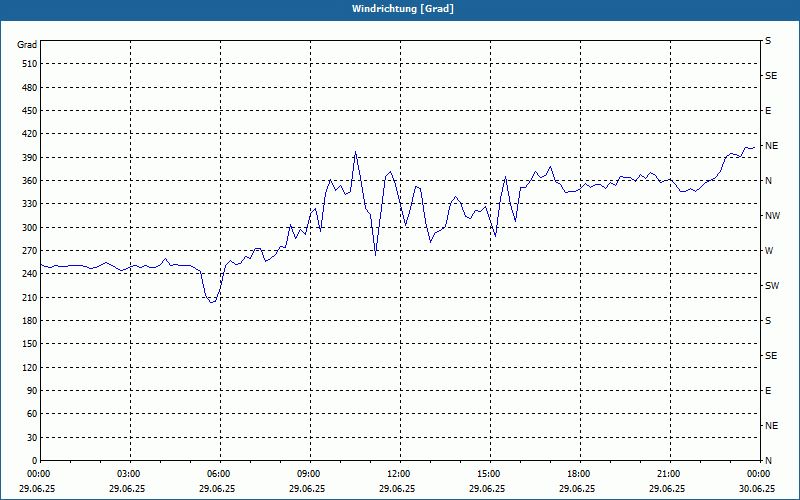The width and height of the screenshot is (800, 500).
Task: Select the 240 y-axis value
Action: (x=30, y=274)
